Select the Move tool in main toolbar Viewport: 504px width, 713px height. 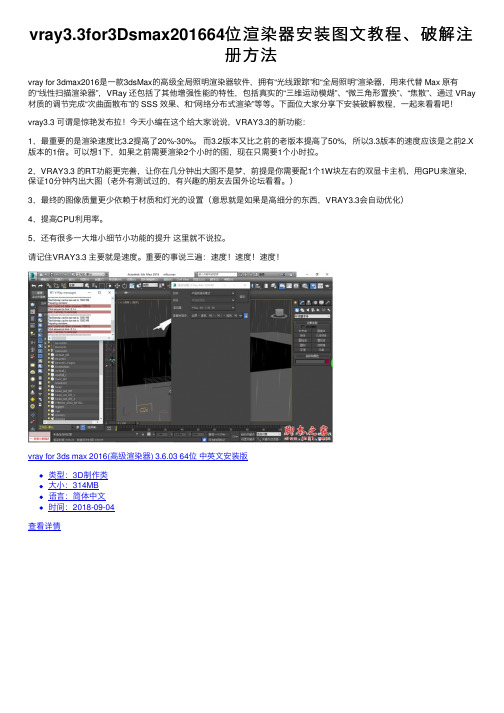click(117, 286)
